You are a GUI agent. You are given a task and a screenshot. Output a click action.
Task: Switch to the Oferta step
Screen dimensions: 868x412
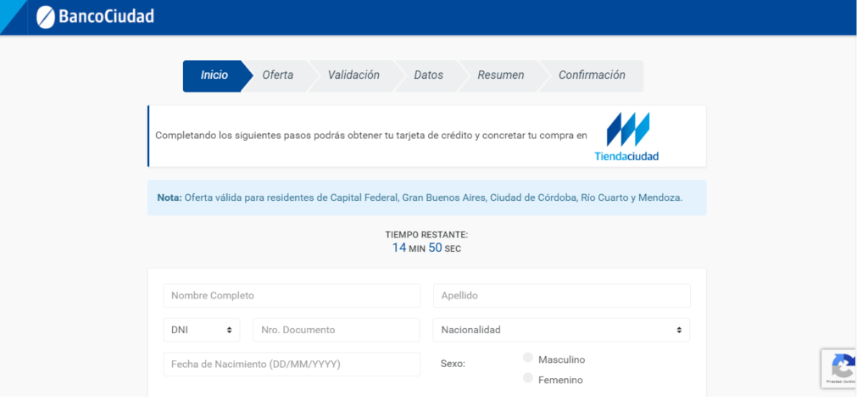coord(277,75)
